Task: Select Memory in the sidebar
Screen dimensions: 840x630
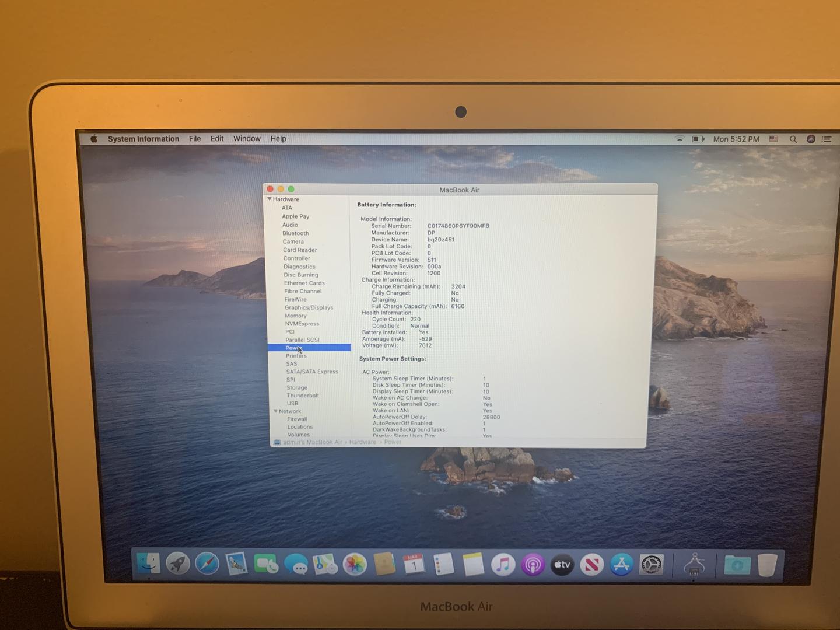Action: (296, 316)
